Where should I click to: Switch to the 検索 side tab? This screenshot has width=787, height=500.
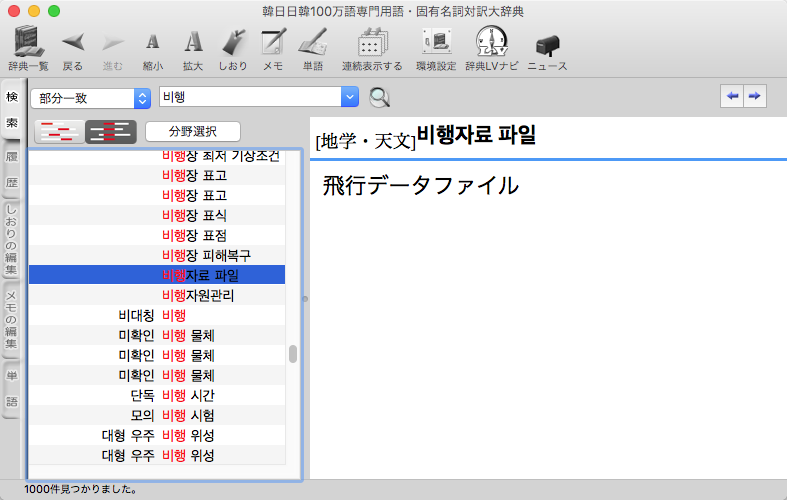(x=12, y=109)
